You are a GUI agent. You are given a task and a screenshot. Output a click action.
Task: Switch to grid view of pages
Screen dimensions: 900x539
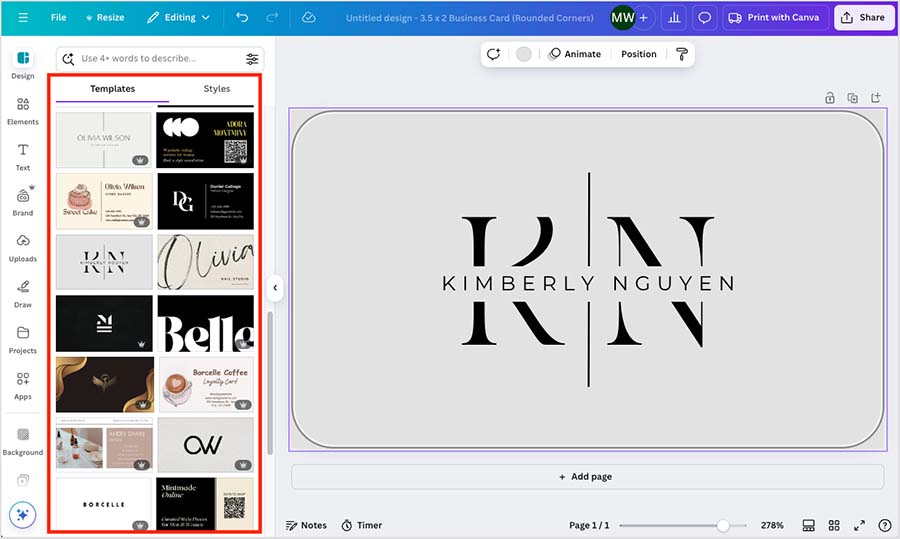point(834,525)
